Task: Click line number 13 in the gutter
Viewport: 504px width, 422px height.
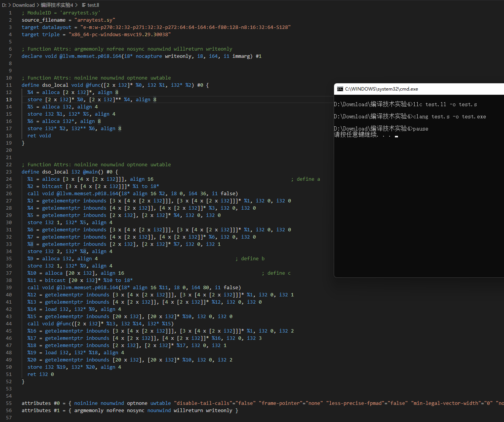Action: tap(9, 99)
